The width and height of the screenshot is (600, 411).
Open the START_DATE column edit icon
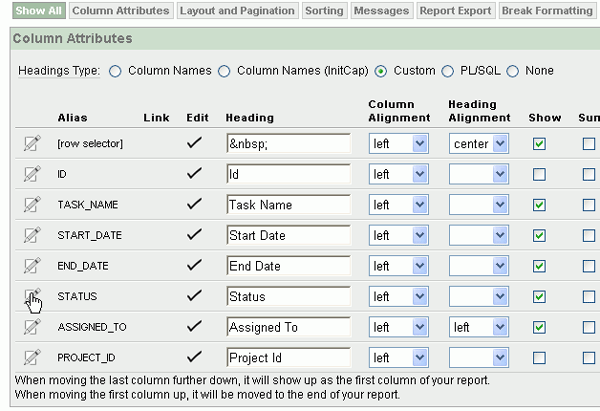(32, 235)
